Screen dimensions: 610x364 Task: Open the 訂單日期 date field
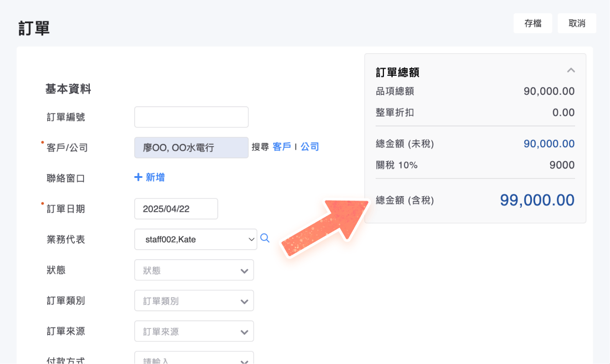(x=176, y=209)
